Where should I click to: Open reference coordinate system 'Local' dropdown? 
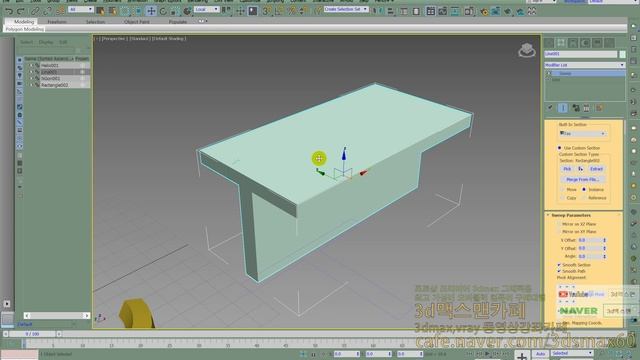pos(207,9)
